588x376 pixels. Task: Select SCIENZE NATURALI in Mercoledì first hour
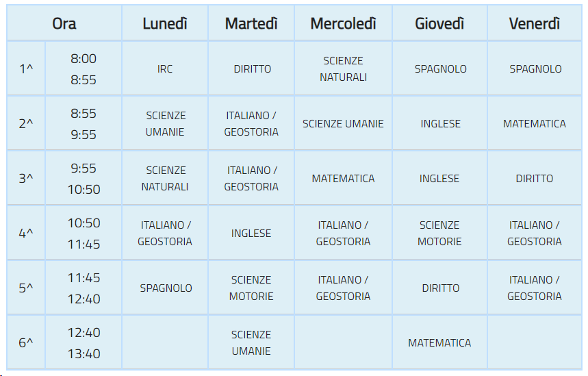tap(343, 68)
